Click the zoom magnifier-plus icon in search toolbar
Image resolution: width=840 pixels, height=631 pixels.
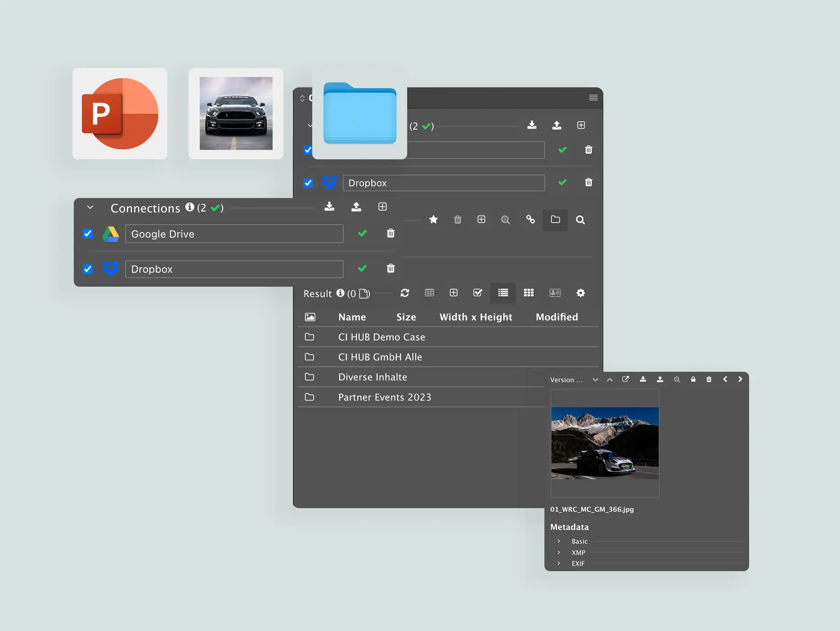click(506, 220)
